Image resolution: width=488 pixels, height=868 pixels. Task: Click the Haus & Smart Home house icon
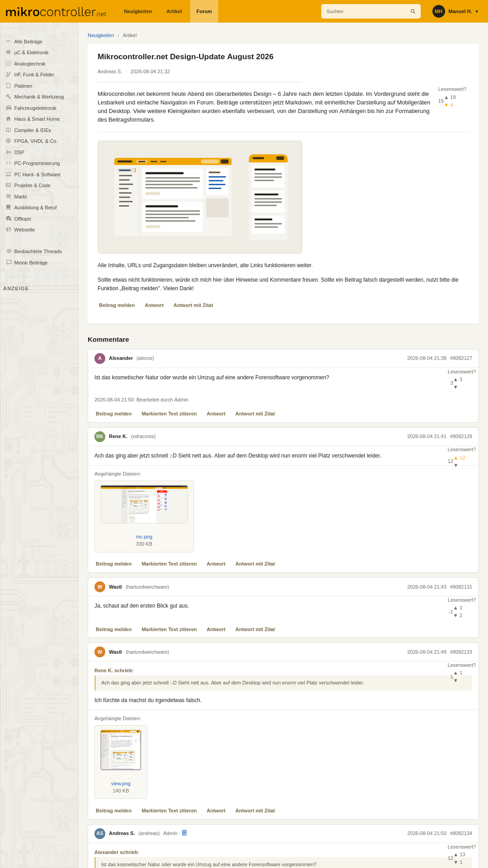[x=8, y=119]
